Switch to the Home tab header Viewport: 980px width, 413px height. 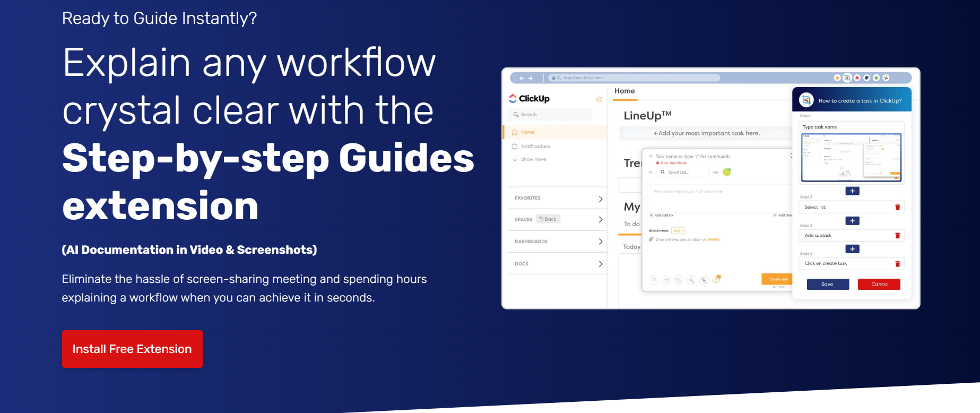click(x=625, y=91)
